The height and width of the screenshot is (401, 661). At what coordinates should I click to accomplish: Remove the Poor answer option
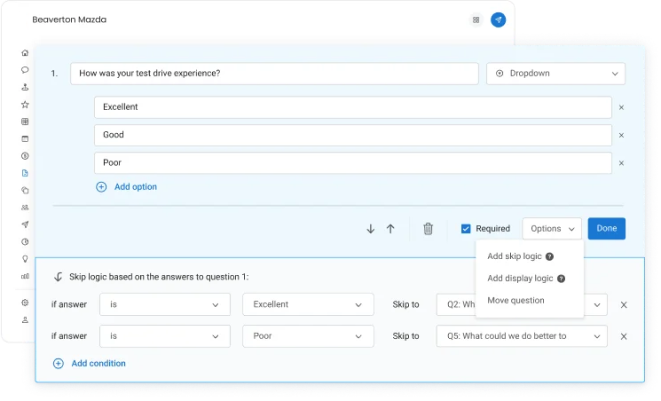coord(621,163)
